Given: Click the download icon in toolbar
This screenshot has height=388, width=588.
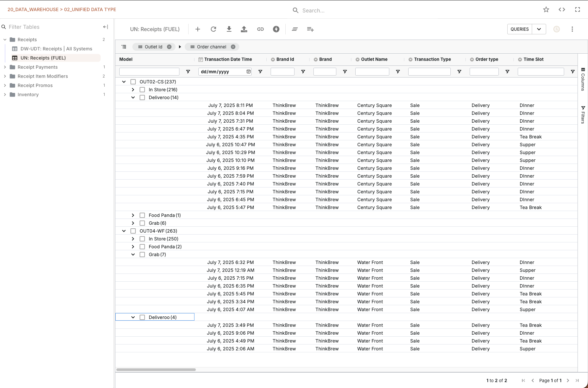Looking at the screenshot, I should pos(229,29).
